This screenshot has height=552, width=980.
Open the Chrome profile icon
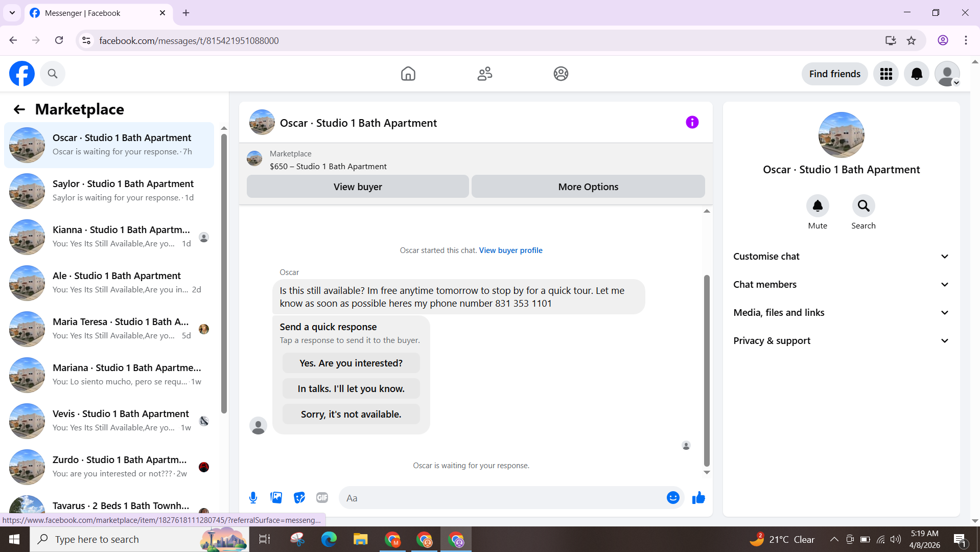pyautogui.click(x=943, y=40)
